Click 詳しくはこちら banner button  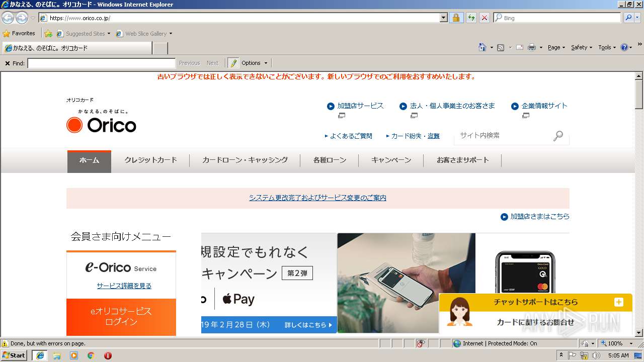(x=308, y=325)
